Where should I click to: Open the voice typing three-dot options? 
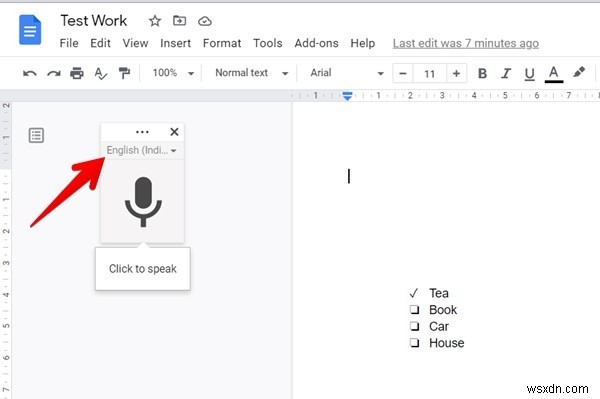point(142,132)
